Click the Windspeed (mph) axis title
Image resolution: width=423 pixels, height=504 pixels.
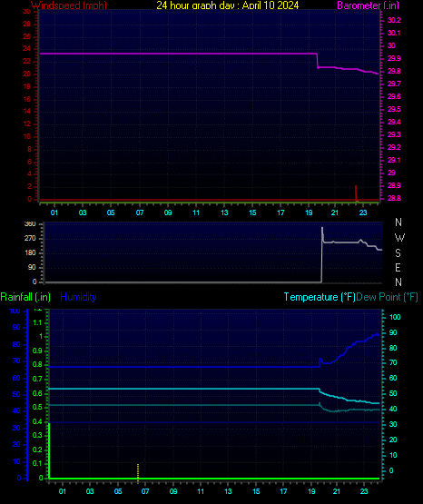click(69, 5)
